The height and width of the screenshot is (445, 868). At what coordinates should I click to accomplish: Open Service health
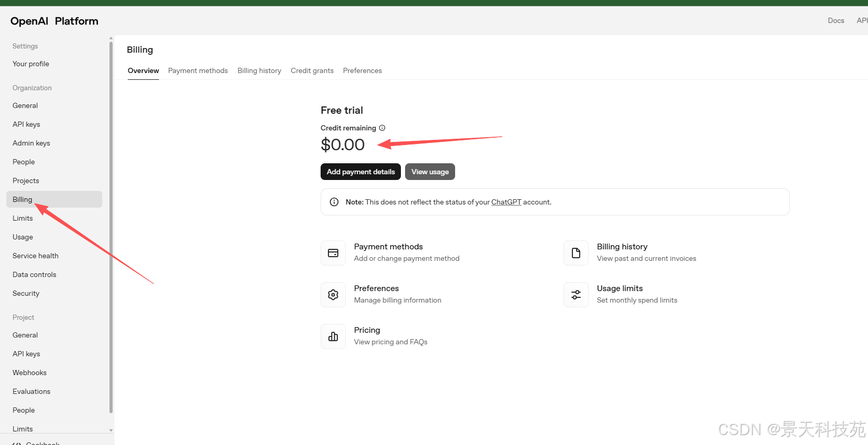pyautogui.click(x=54, y=256)
